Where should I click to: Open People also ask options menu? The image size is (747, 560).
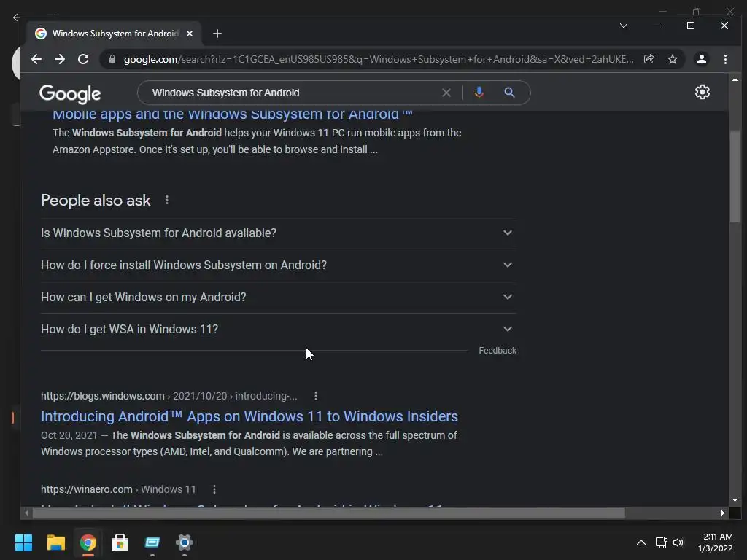point(167,200)
